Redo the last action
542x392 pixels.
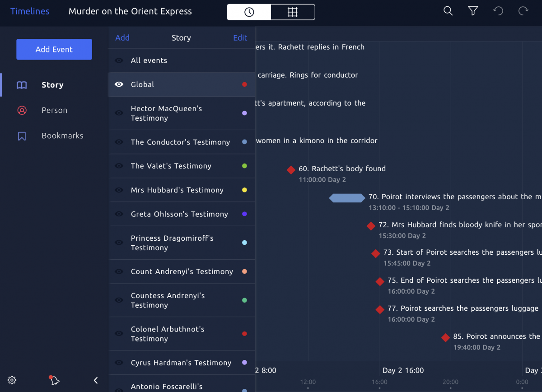click(x=523, y=11)
